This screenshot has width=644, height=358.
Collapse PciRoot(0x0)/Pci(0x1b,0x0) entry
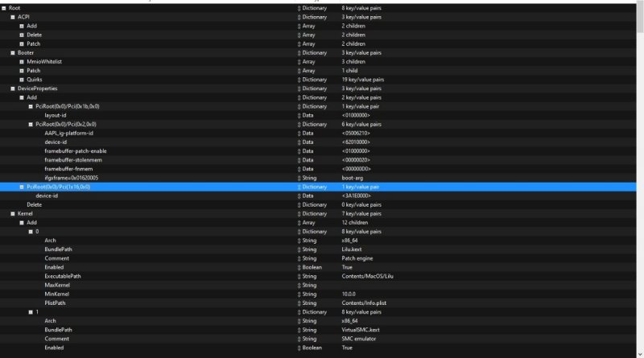click(31, 106)
